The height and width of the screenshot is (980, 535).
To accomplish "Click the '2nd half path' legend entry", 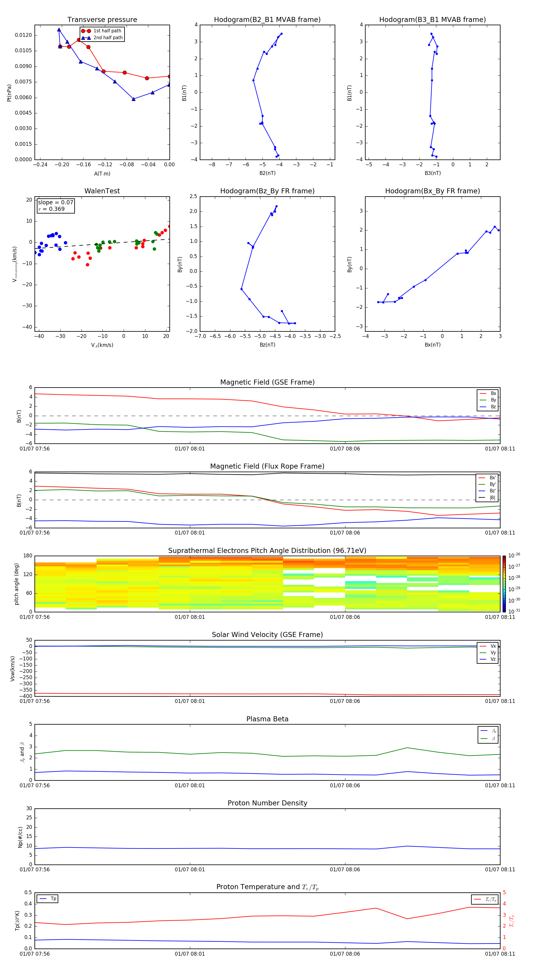I will pyautogui.click(x=102, y=38).
